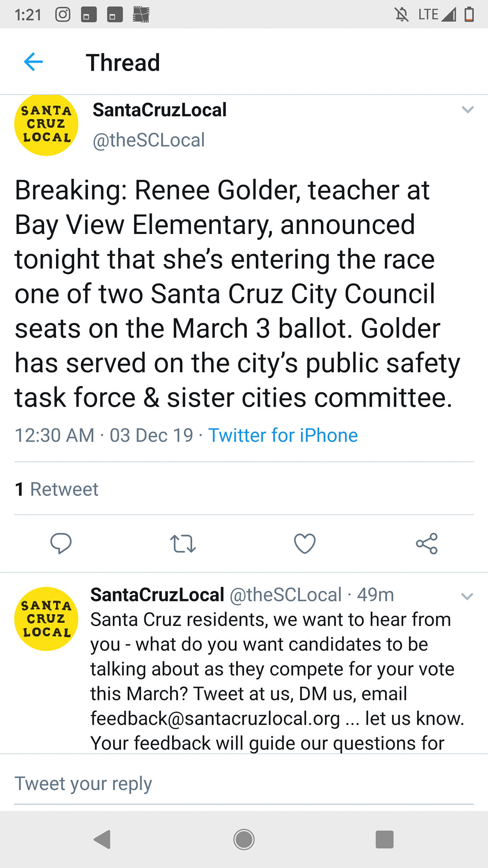Open the Twitter for iPhone link
Image resolution: width=488 pixels, height=868 pixels.
pyautogui.click(x=283, y=435)
